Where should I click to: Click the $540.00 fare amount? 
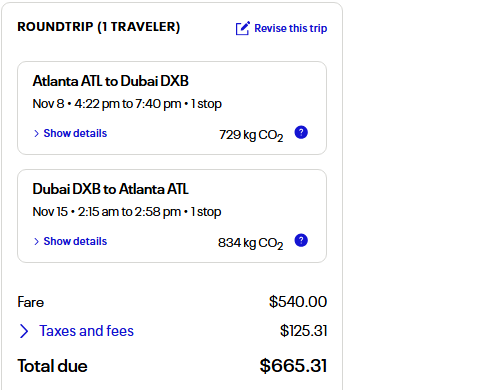point(298,302)
